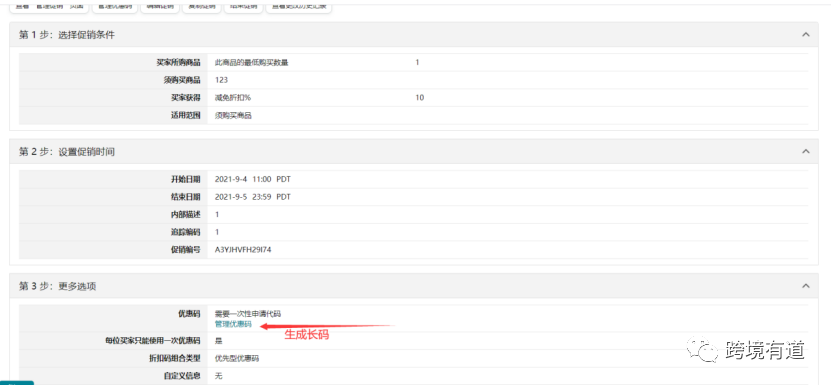Click the 适用范围 value 须购买商品
This screenshot has width=831, height=386.
coord(233,116)
